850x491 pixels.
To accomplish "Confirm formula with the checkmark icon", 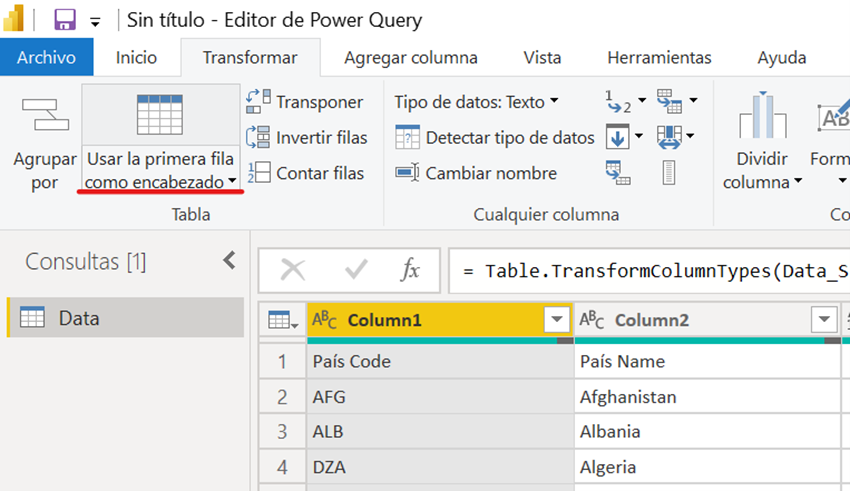I will click(356, 269).
